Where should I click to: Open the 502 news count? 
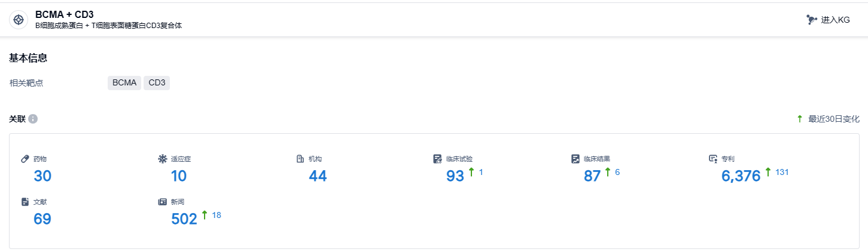tap(184, 219)
